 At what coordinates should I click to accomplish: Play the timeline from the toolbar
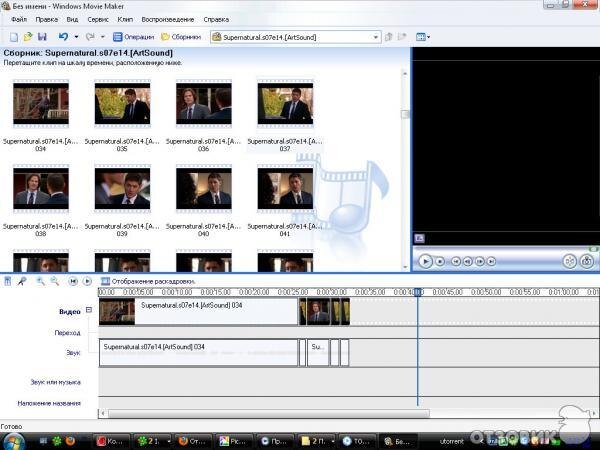point(87,281)
